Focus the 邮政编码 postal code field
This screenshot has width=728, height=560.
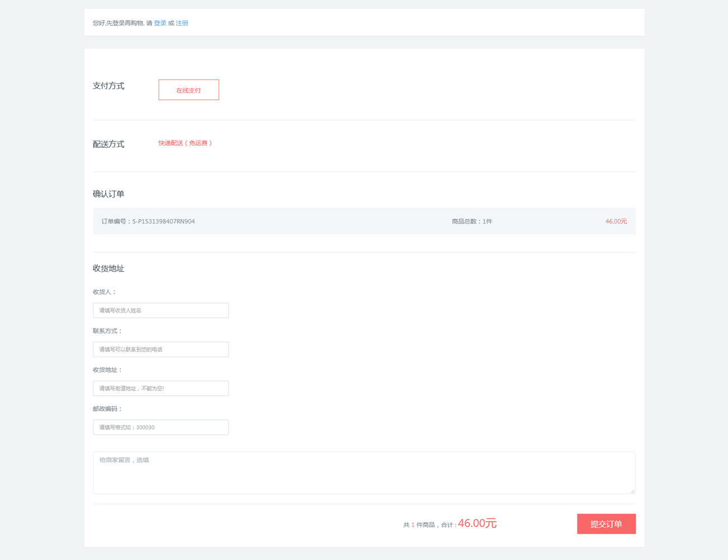(161, 427)
